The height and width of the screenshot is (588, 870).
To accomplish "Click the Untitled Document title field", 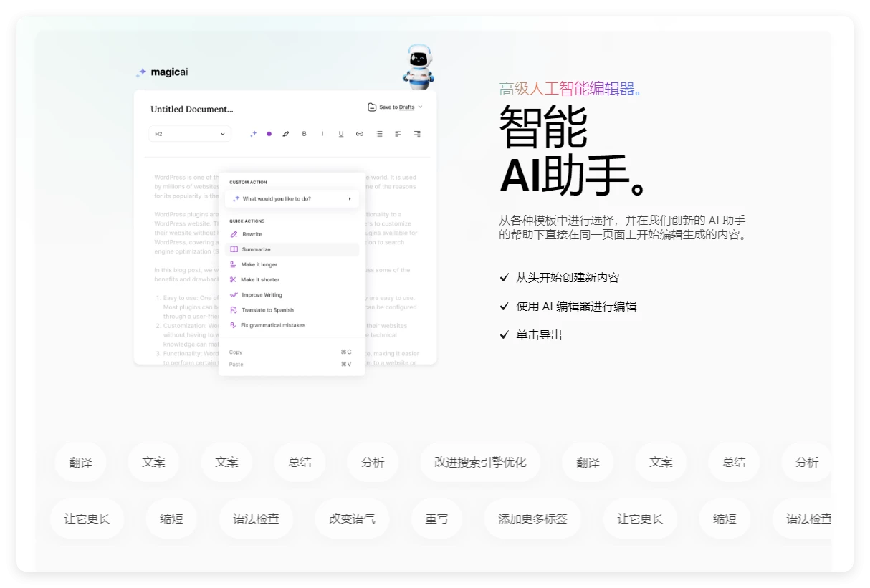I will (x=192, y=109).
